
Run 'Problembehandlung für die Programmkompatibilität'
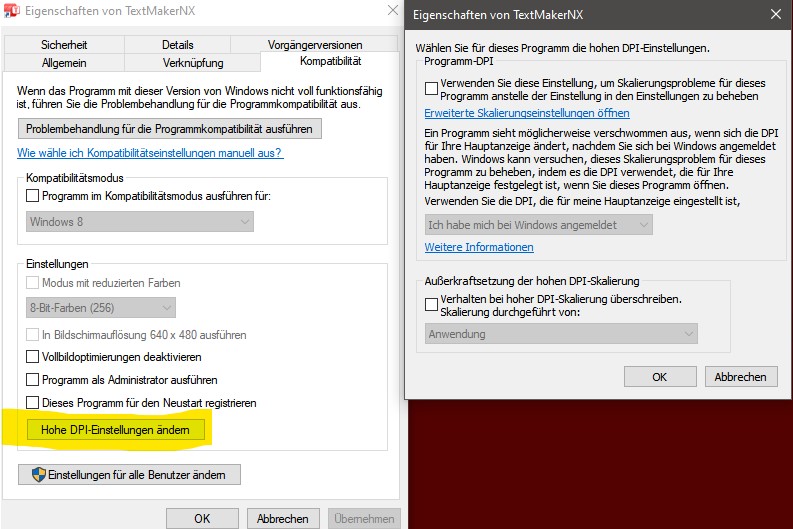[169, 129]
